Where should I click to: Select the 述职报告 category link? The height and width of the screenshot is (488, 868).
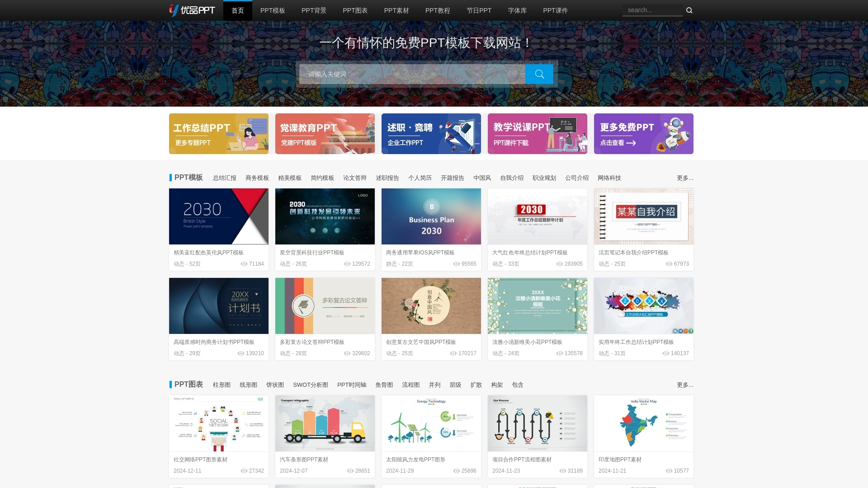[387, 178]
